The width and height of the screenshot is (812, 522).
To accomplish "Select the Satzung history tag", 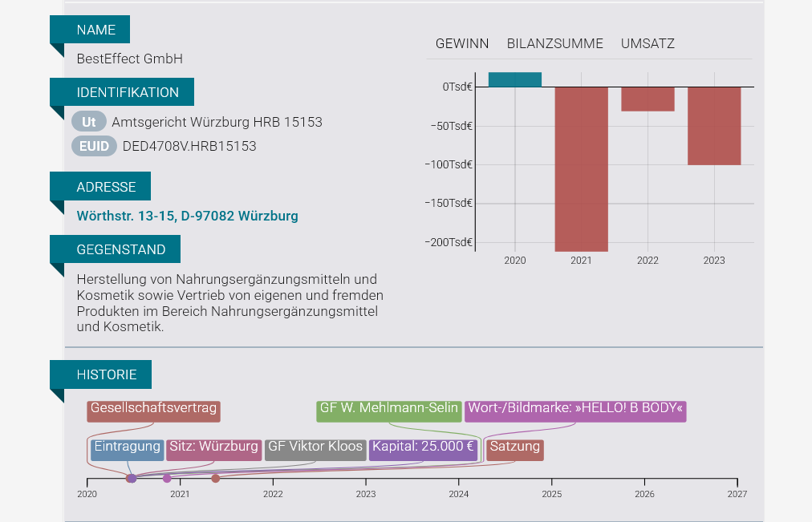I will tap(515, 449).
